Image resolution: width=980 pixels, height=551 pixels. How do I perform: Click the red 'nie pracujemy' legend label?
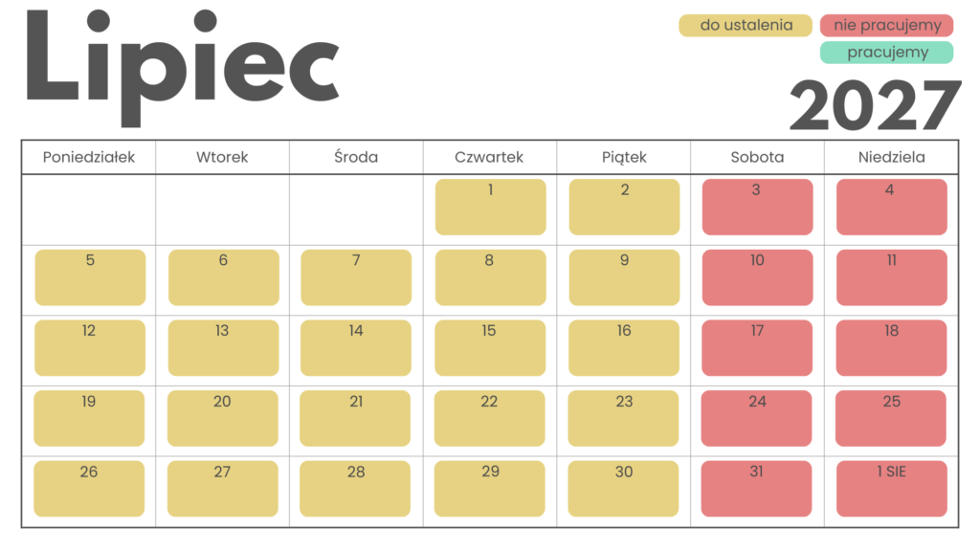coord(887,26)
